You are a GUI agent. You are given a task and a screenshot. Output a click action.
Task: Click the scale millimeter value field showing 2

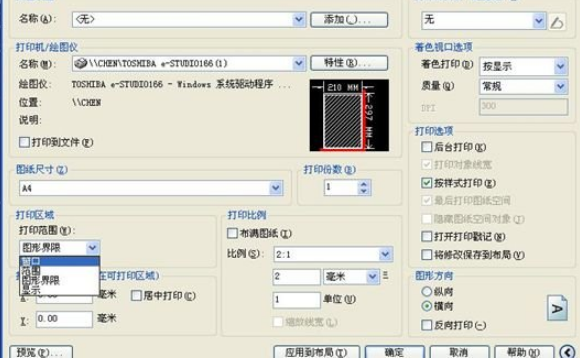point(296,277)
